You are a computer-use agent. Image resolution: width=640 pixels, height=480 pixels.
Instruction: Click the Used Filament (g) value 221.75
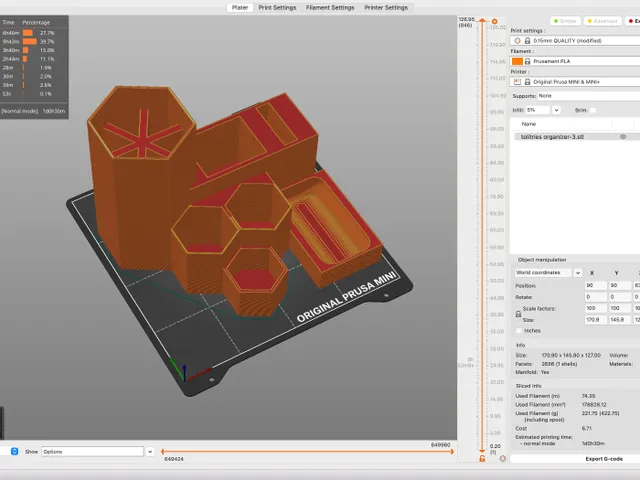tap(600, 413)
